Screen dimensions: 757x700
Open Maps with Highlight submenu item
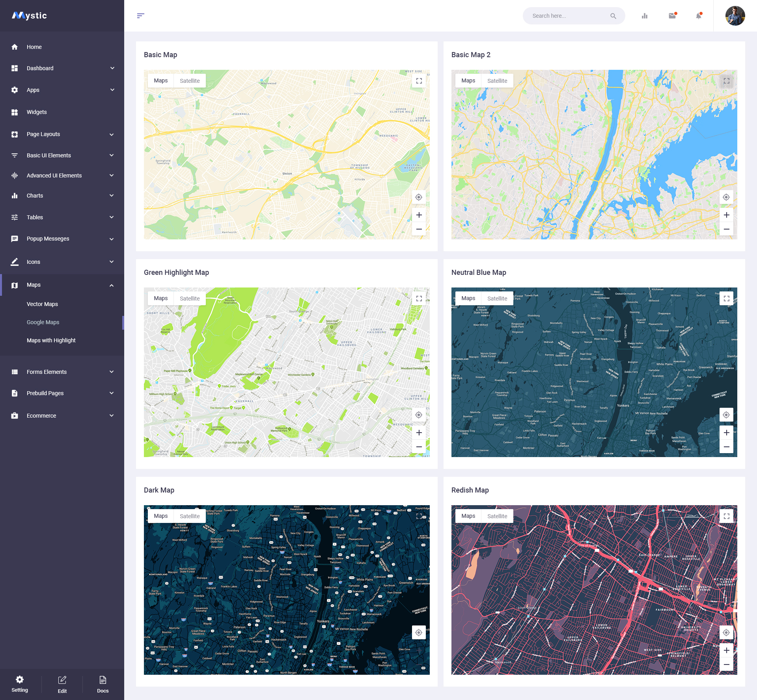(51, 340)
